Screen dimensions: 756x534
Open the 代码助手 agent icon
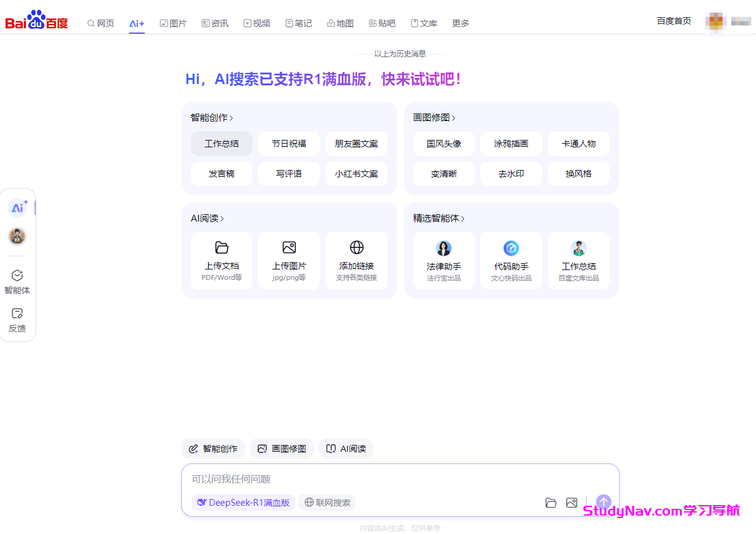point(511,248)
